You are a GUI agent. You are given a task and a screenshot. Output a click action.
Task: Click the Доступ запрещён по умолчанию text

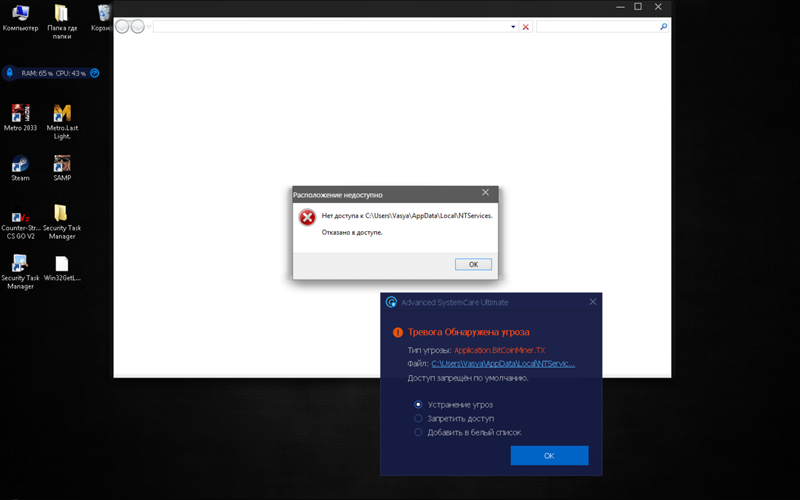[x=468, y=378]
